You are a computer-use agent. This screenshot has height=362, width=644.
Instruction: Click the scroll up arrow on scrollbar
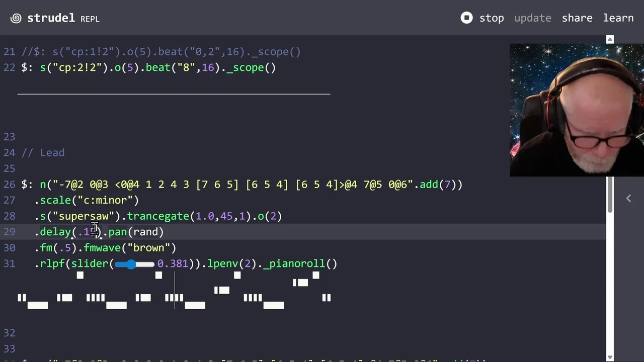click(x=610, y=39)
